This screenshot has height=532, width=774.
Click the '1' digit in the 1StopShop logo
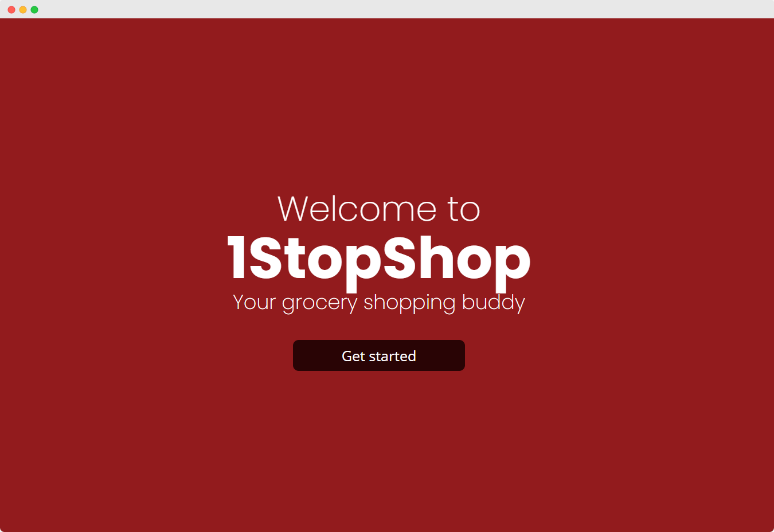click(237, 257)
